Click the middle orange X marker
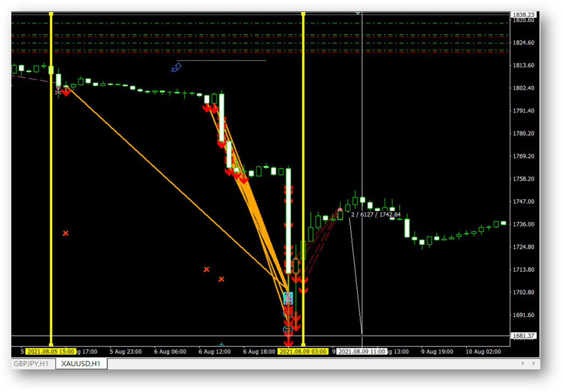Image resolution: width=563 pixels, height=392 pixels. pos(207,269)
